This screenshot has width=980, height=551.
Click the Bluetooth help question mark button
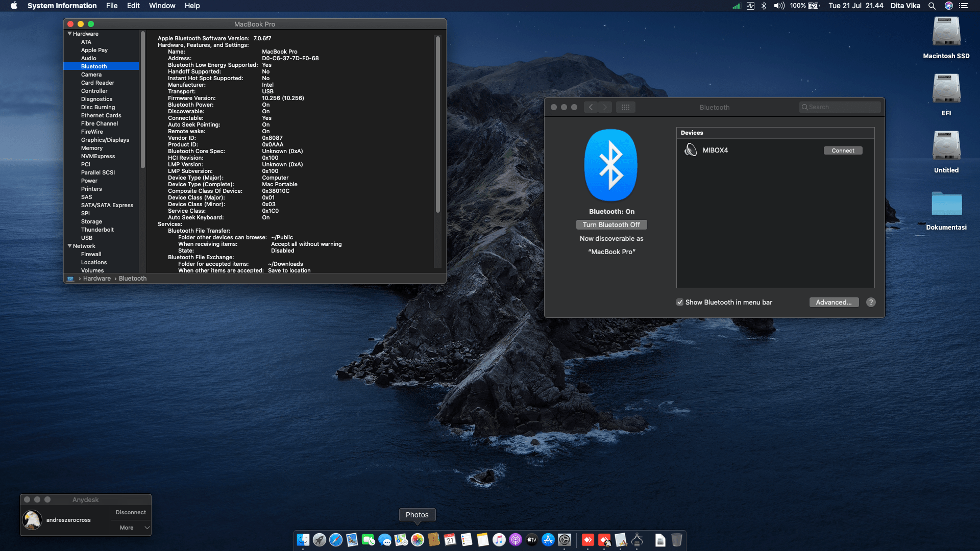click(x=871, y=302)
